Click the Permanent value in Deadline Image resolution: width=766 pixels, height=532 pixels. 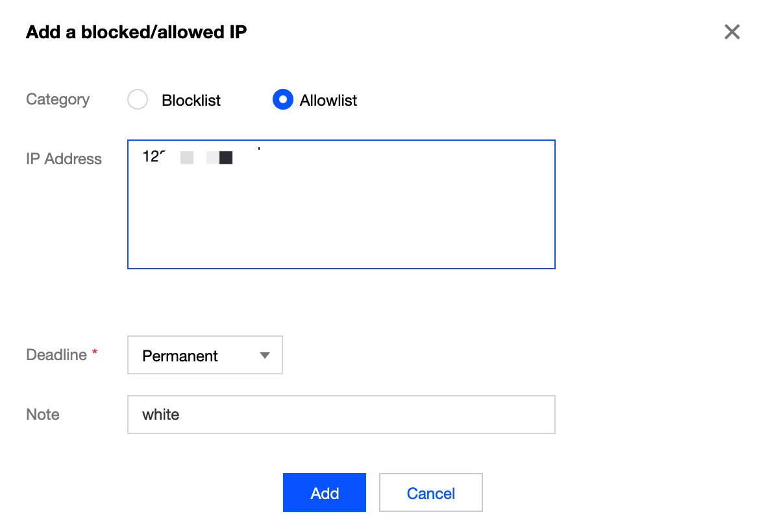180,356
